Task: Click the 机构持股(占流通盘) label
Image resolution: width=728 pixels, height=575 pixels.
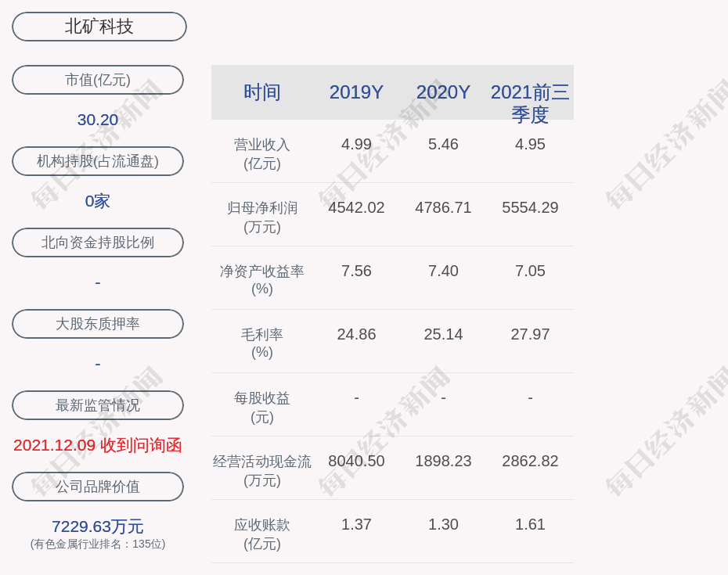Action: point(98,161)
